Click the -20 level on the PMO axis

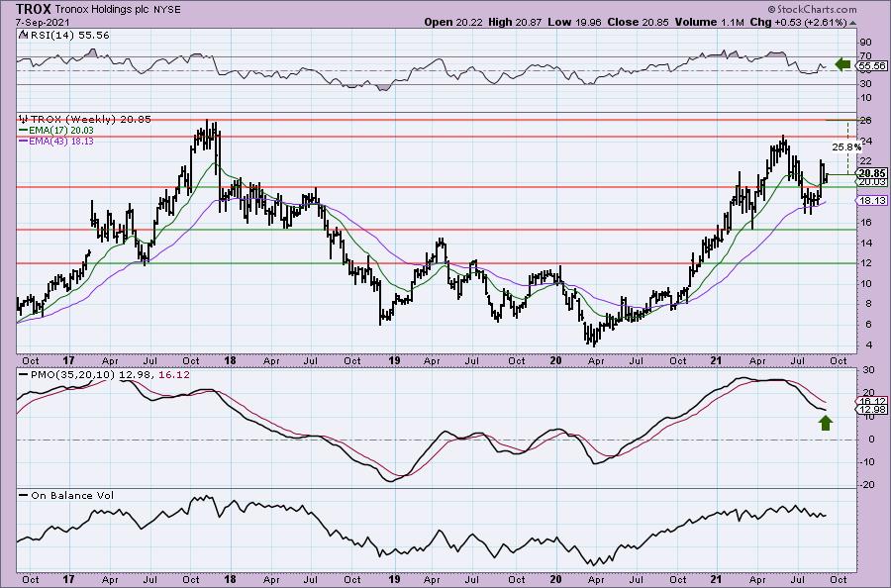(x=867, y=485)
